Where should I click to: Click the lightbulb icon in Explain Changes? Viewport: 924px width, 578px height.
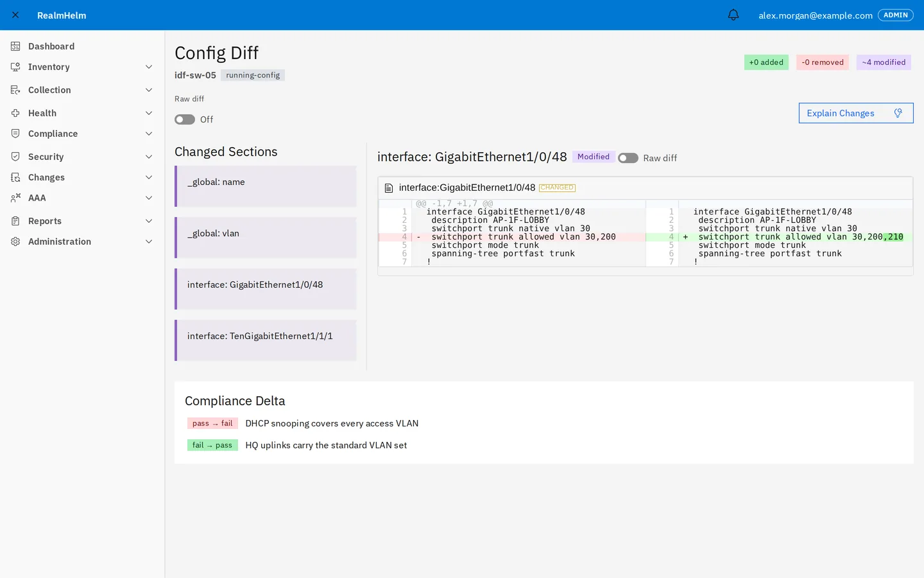click(x=898, y=113)
